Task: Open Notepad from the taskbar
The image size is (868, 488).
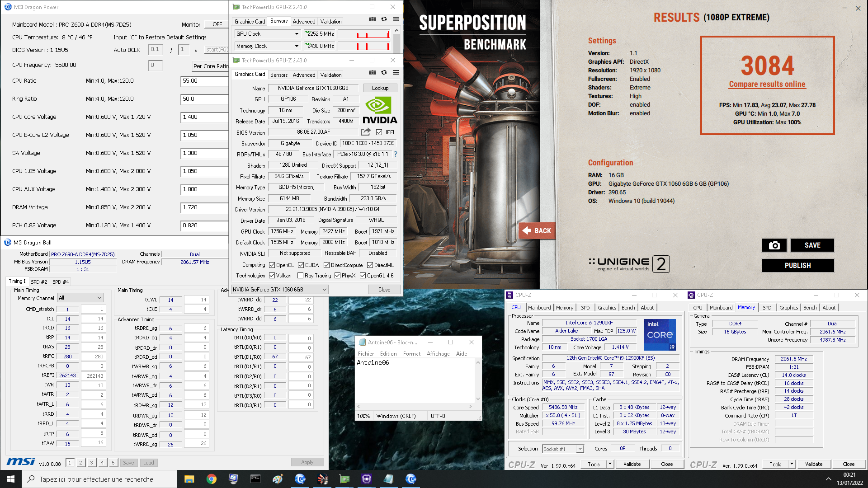Action: (x=389, y=479)
